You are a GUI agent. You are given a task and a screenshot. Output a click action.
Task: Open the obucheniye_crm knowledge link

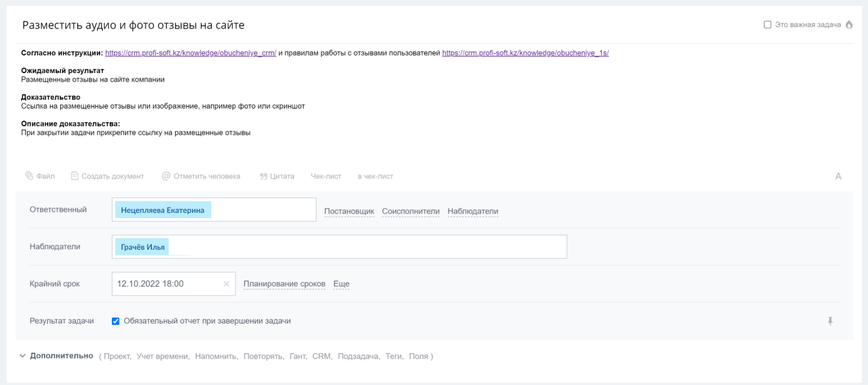tap(191, 53)
